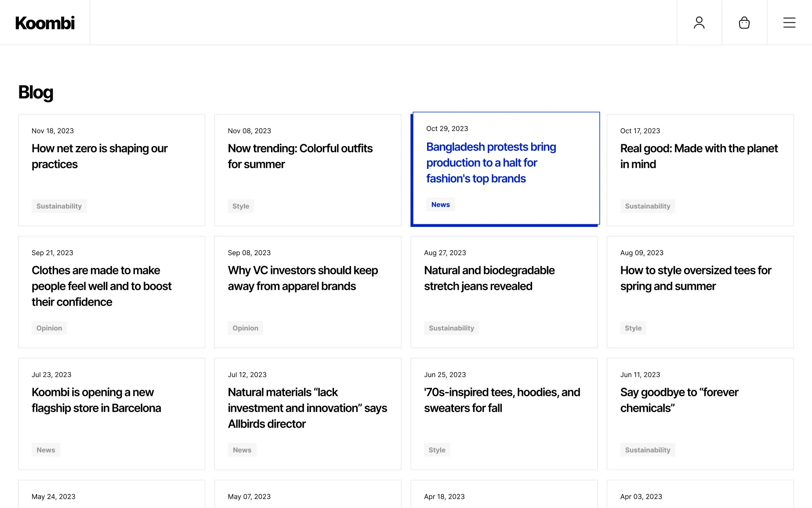812x508 pixels.
Task: Click Style tag on the Nov 08 post
Action: click(241, 206)
